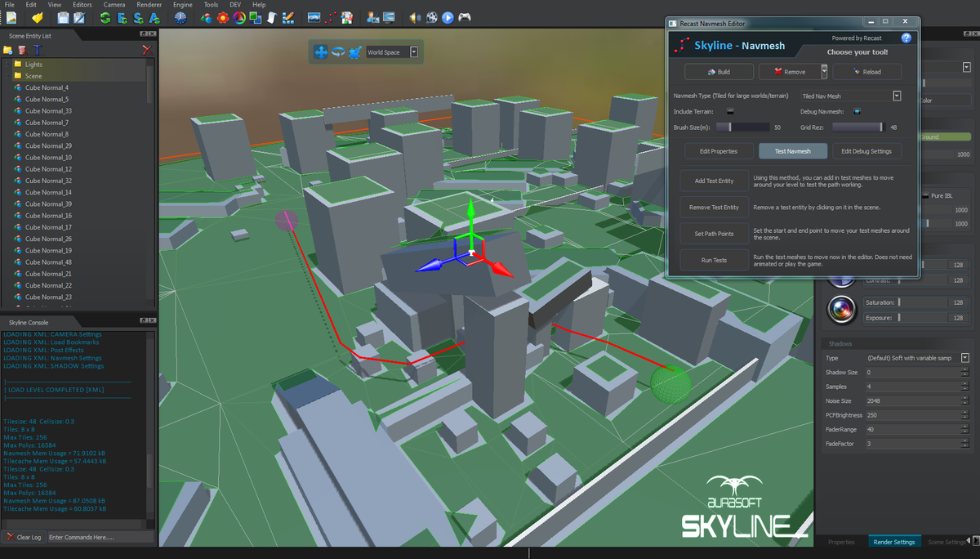
Task: Click the Run Tests button
Action: (714, 261)
